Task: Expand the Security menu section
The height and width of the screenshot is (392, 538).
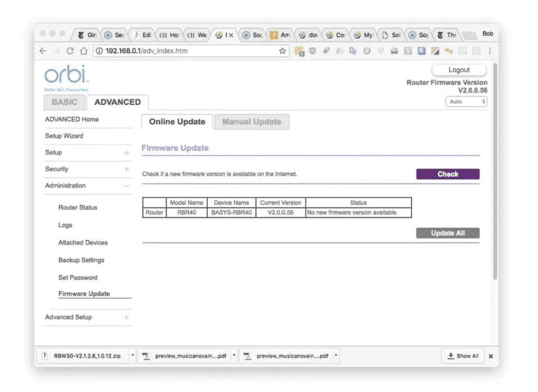Action: coord(126,169)
